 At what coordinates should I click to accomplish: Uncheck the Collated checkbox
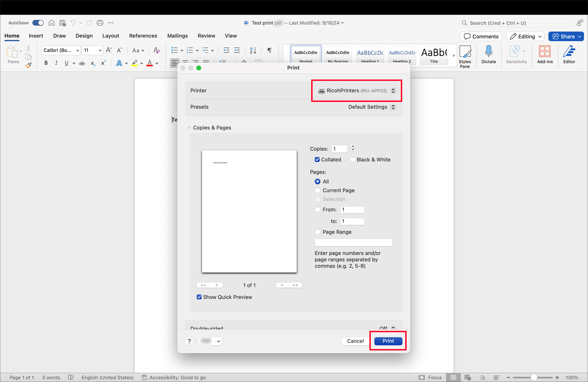[x=317, y=159]
